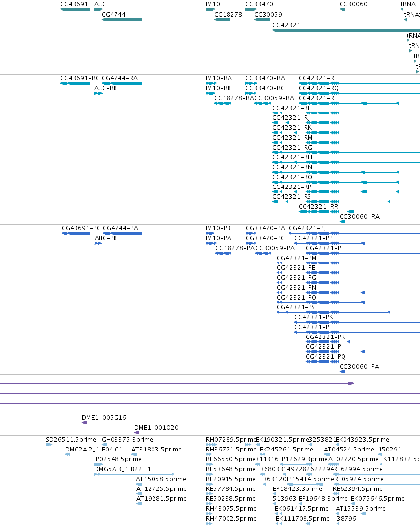420x526 pixels.
Task: Click the IM10 gene label
Action: pos(213,4)
